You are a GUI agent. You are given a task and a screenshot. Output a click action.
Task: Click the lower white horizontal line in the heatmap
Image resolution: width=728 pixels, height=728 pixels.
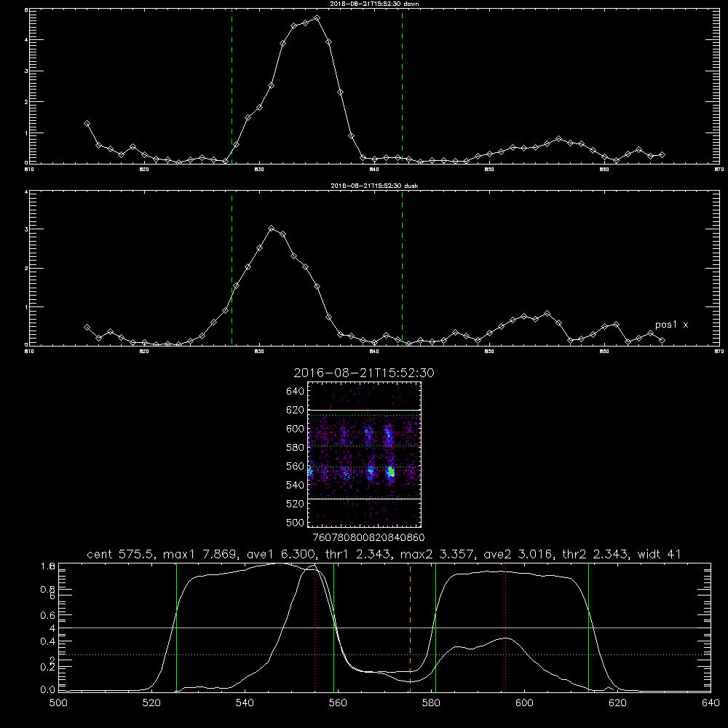pyautogui.click(x=364, y=499)
